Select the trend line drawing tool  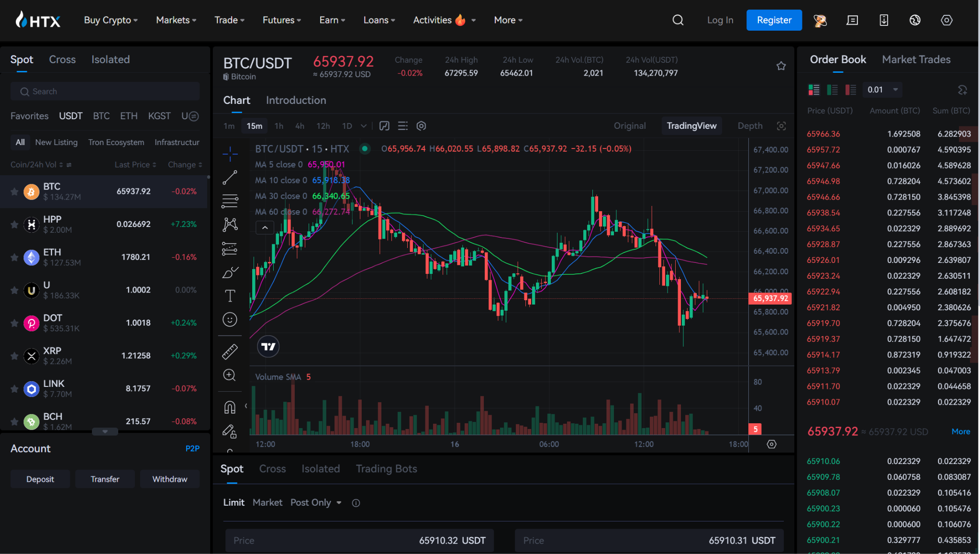[230, 178]
